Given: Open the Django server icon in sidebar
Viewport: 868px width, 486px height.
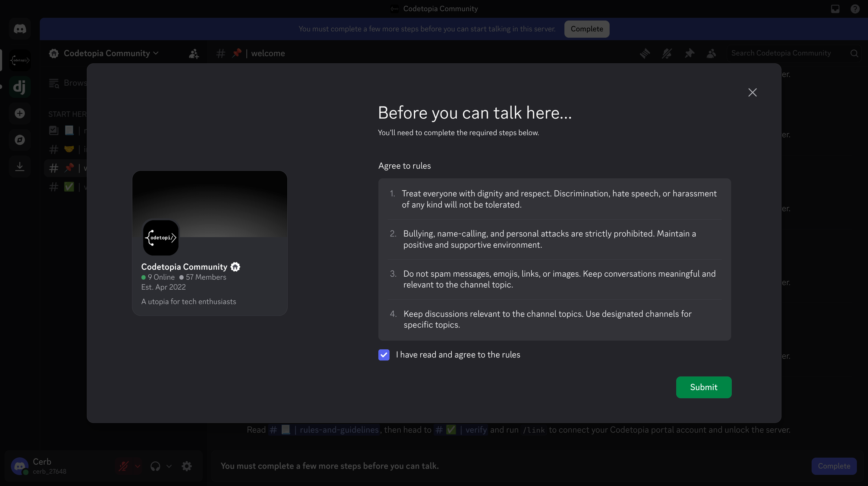Looking at the screenshot, I should coord(20,87).
